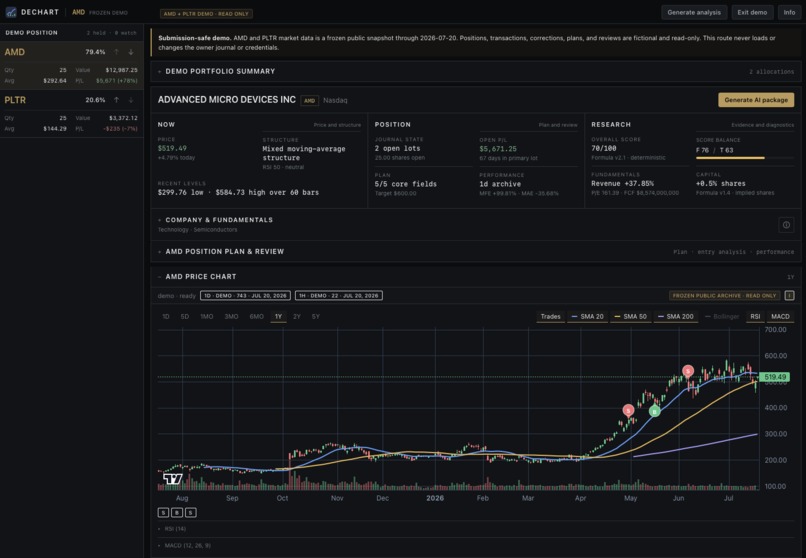Move AMD position up with arrow

(x=117, y=52)
